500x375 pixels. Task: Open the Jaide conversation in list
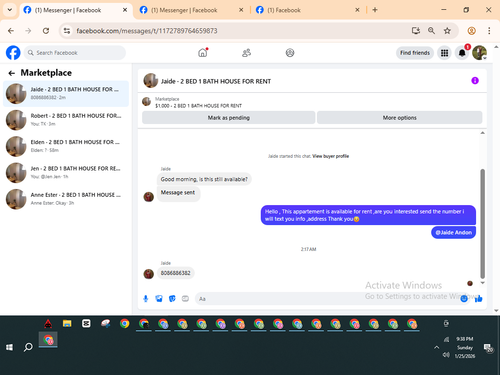click(66, 94)
